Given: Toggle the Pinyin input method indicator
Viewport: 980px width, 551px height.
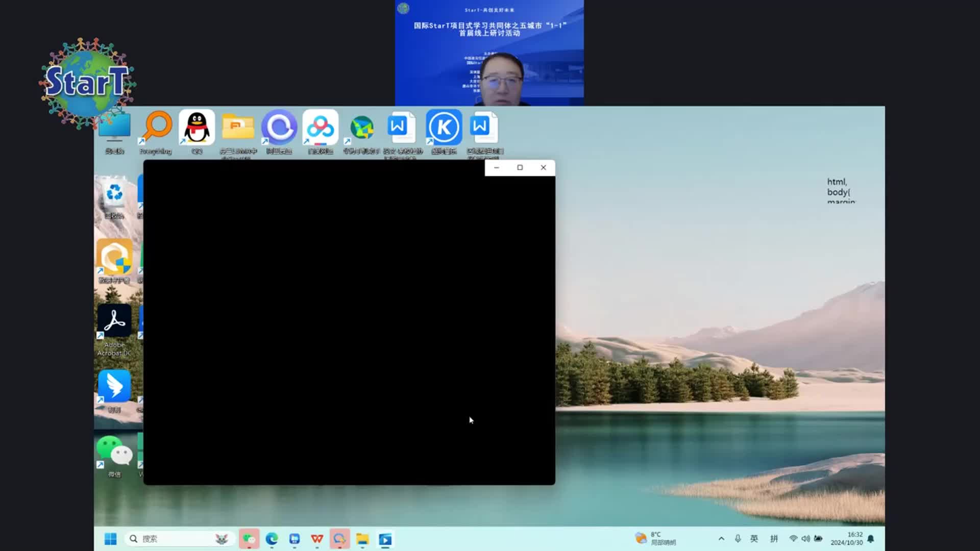Looking at the screenshot, I should point(774,539).
